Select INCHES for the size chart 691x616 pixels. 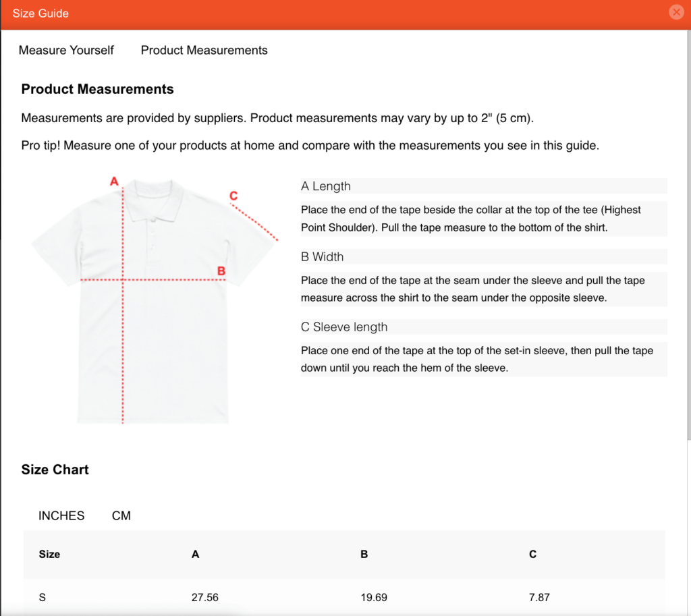click(x=61, y=515)
